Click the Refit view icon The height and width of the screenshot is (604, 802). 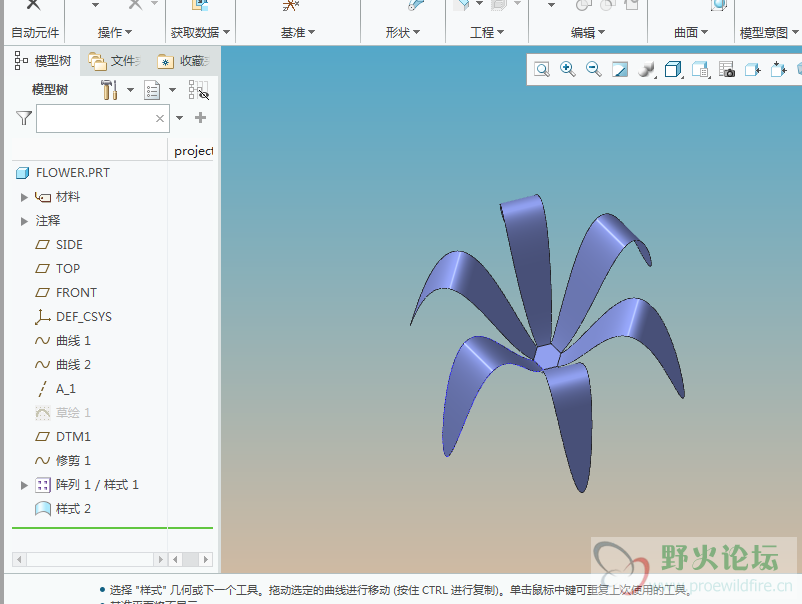[x=541, y=70]
